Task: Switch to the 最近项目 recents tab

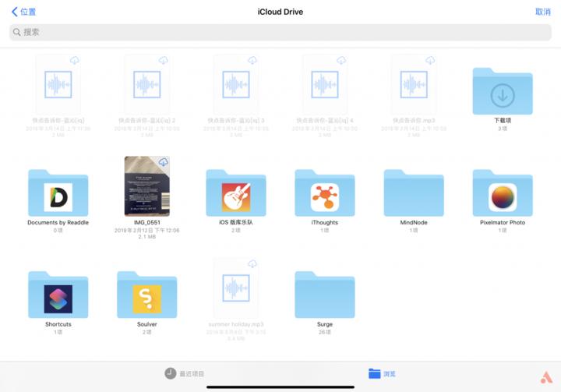Action: [x=184, y=374]
